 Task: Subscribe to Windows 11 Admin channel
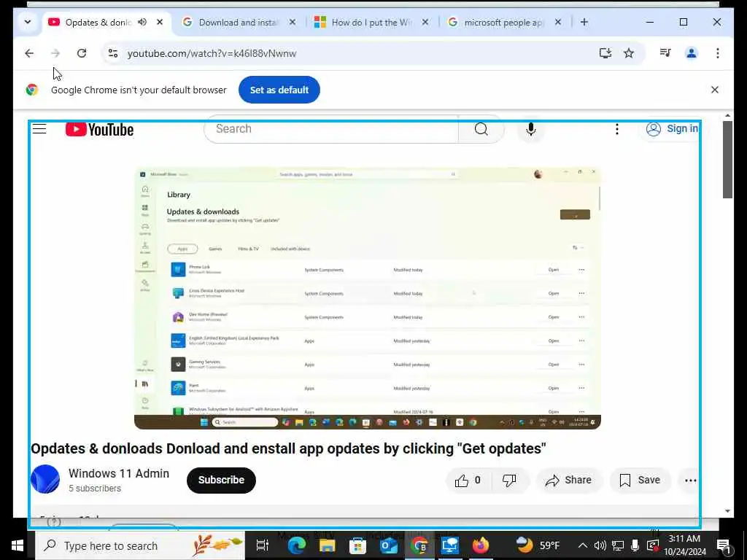point(221,480)
